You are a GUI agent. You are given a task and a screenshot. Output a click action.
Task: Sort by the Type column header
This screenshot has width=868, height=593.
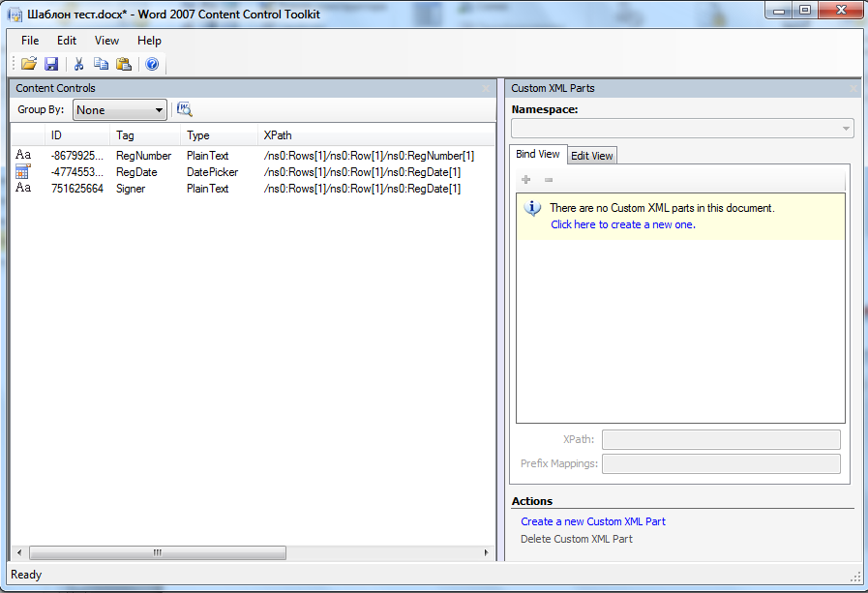click(219, 135)
